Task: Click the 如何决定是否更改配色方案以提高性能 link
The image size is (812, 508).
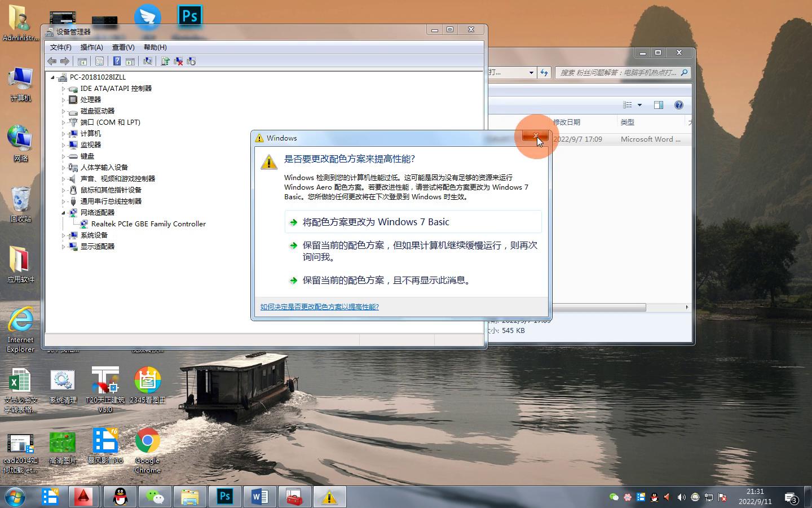Action: click(319, 307)
